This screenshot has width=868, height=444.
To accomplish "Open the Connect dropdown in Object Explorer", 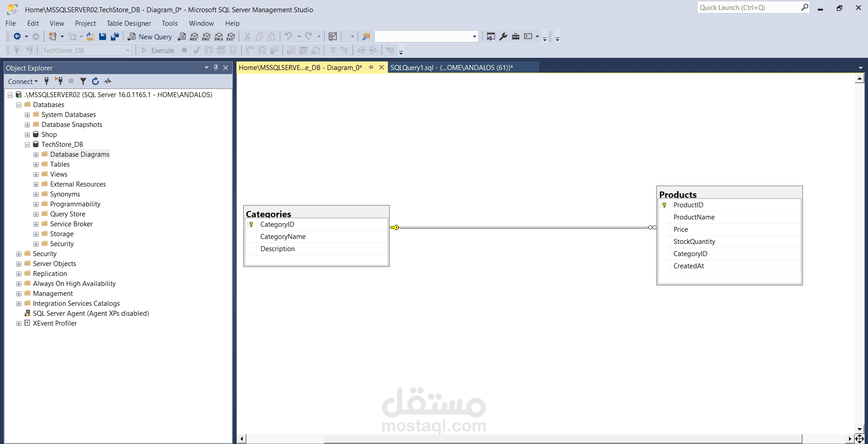I will click(23, 81).
